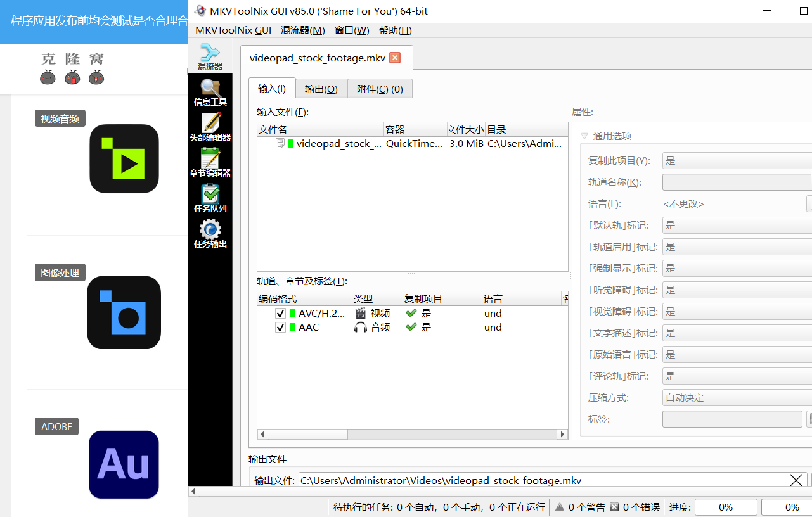Screen dimensions: 812x517
Task: Open the 听觉障碍 flag dropdown
Action: click(737, 290)
